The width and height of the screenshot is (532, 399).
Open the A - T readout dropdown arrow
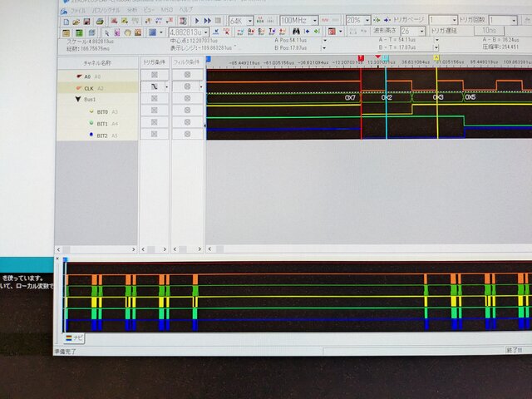436,40
